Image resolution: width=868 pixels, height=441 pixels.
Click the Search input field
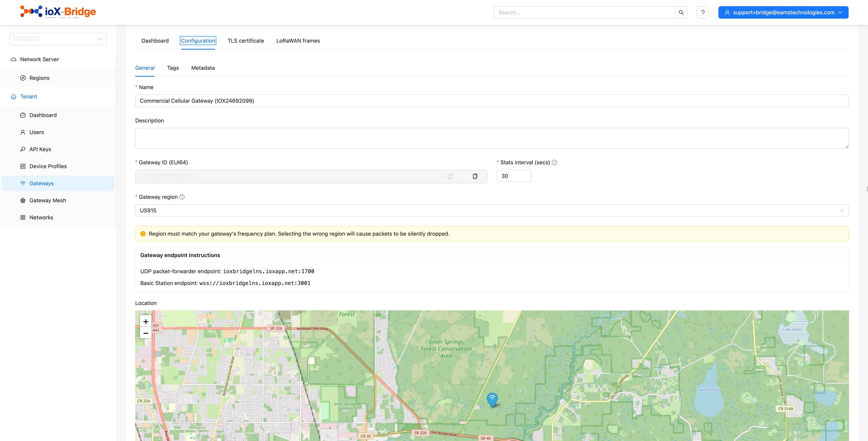tap(584, 12)
